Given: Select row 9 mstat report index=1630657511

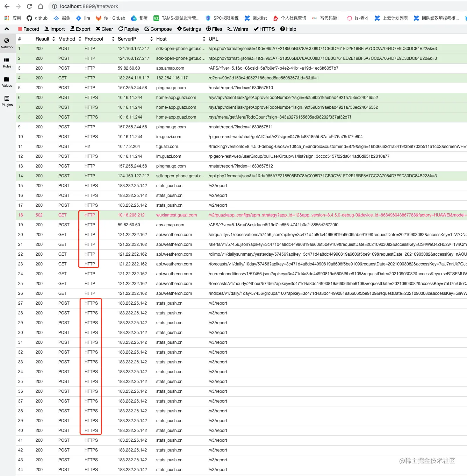Looking at the screenshot, I should (241, 127).
